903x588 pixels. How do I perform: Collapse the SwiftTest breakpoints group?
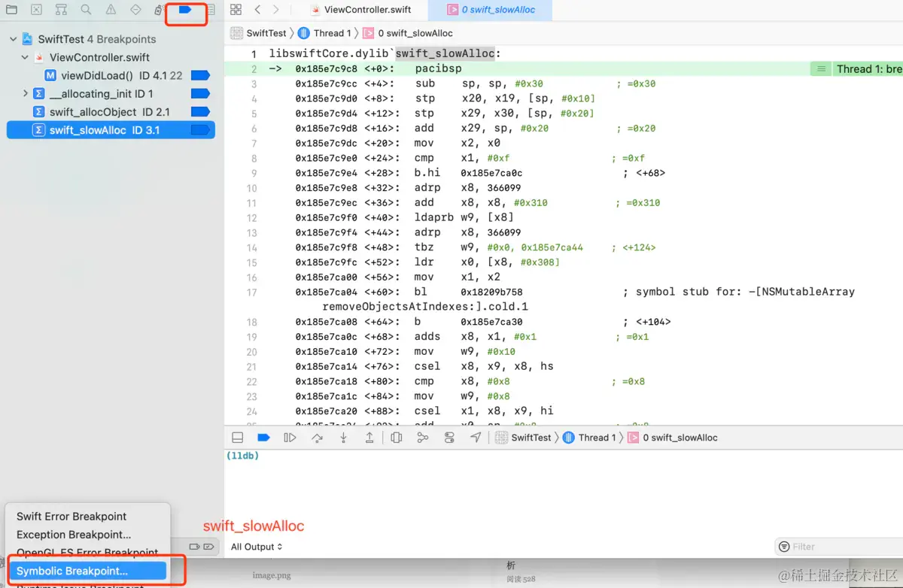coord(12,39)
